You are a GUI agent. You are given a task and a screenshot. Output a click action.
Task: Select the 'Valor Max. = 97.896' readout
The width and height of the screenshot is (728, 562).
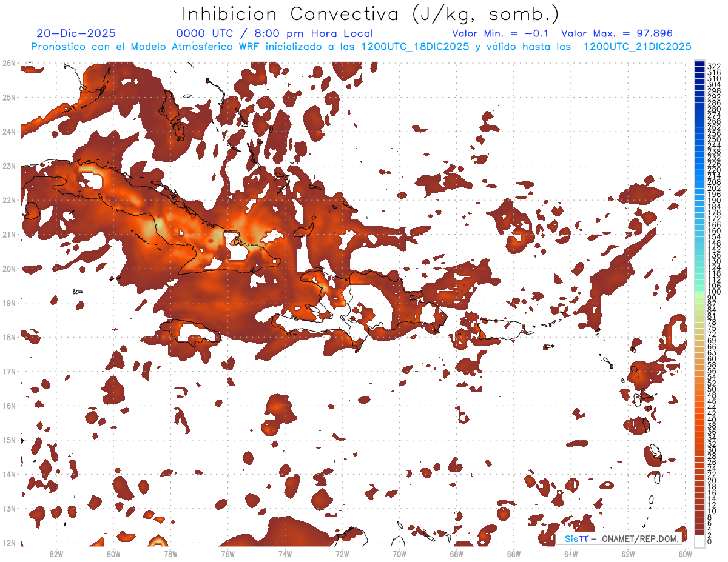pos(617,34)
